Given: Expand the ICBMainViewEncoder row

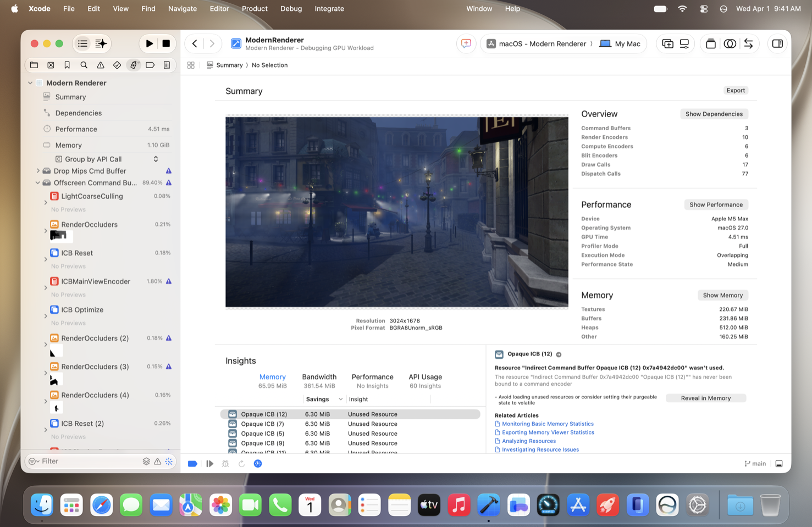Looking at the screenshot, I should 46,288.
